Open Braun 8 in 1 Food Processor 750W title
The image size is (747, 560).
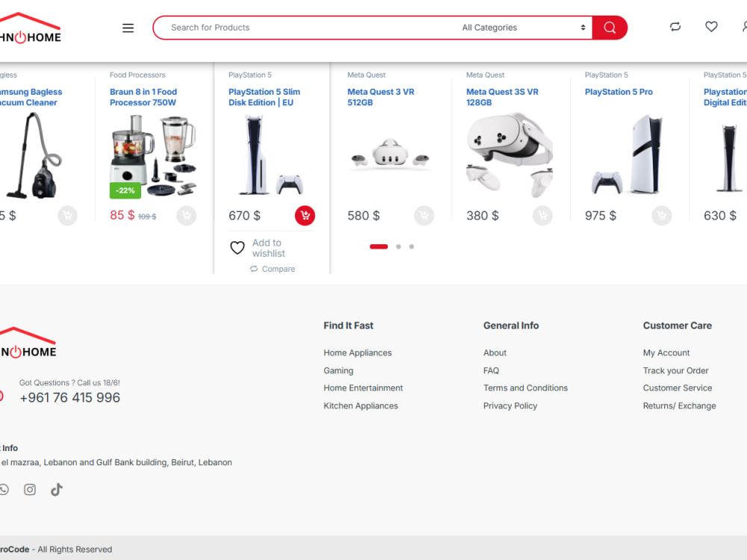pos(143,97)
